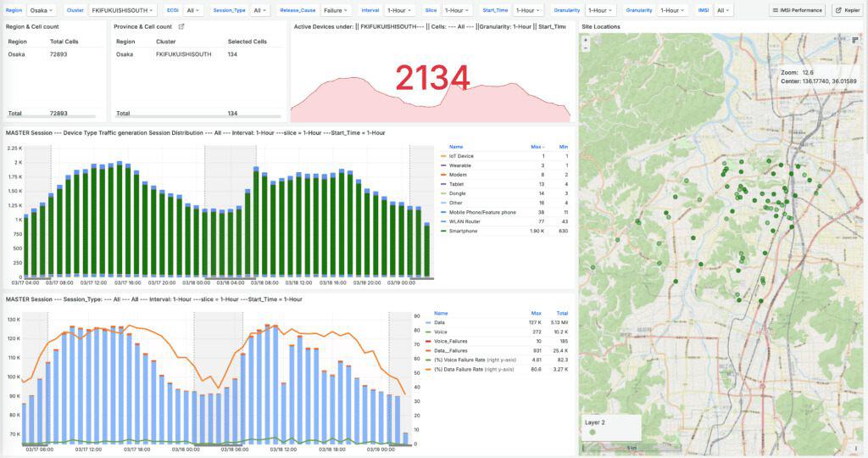Open the Session_Type dropdown
This screenshot has height=458, width=868.
(x=259, y=10)
